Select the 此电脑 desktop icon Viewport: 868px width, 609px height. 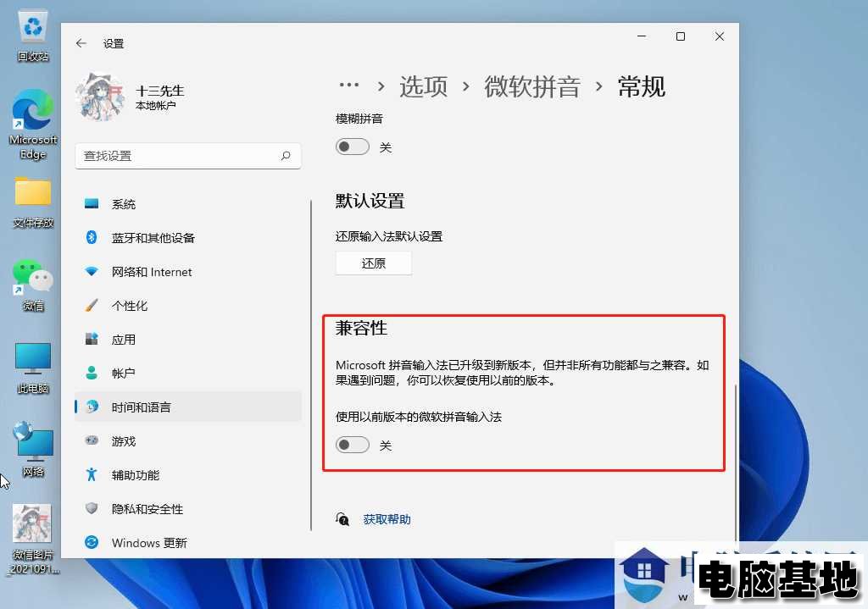point(33,368)
